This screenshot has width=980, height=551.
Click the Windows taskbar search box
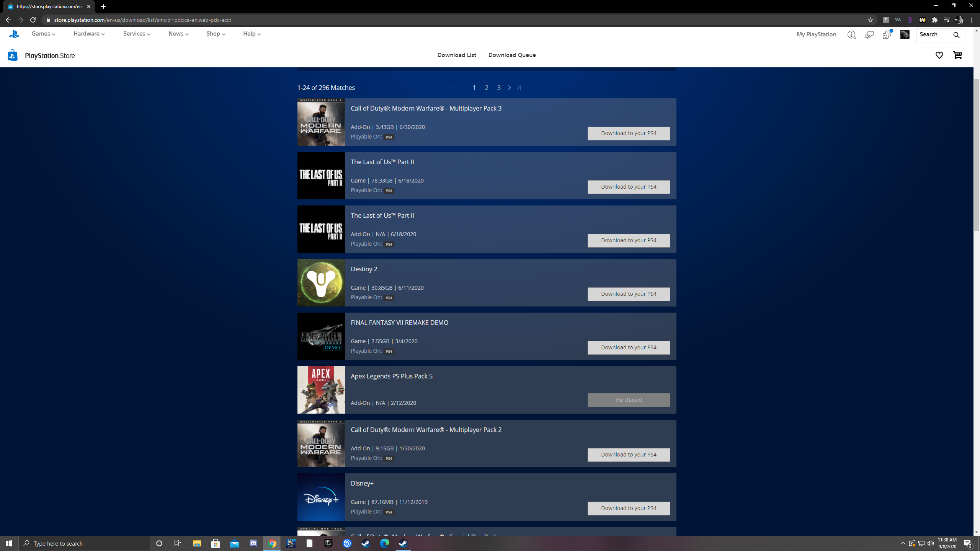84,543
